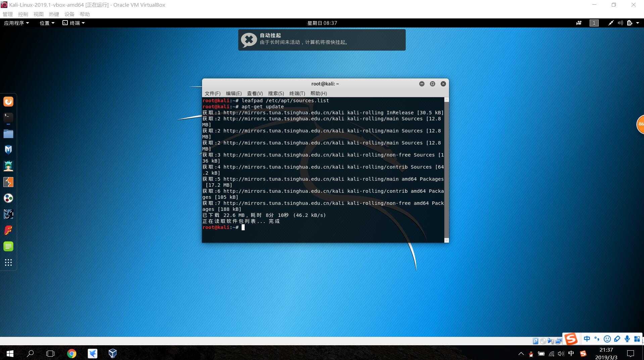The width and height of the screenshot is (644, 360).
Task: Click the Kali battery status icon
Action: [x=630, y=23]
